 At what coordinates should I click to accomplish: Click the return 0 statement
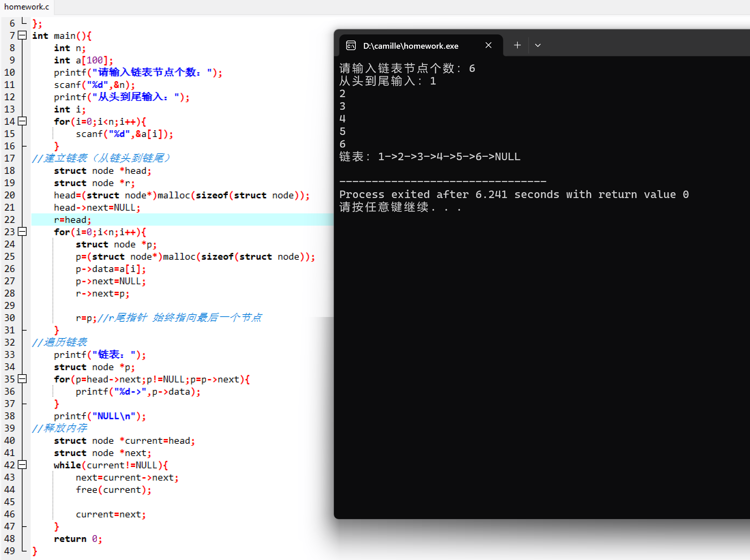(x=78, y=539)
